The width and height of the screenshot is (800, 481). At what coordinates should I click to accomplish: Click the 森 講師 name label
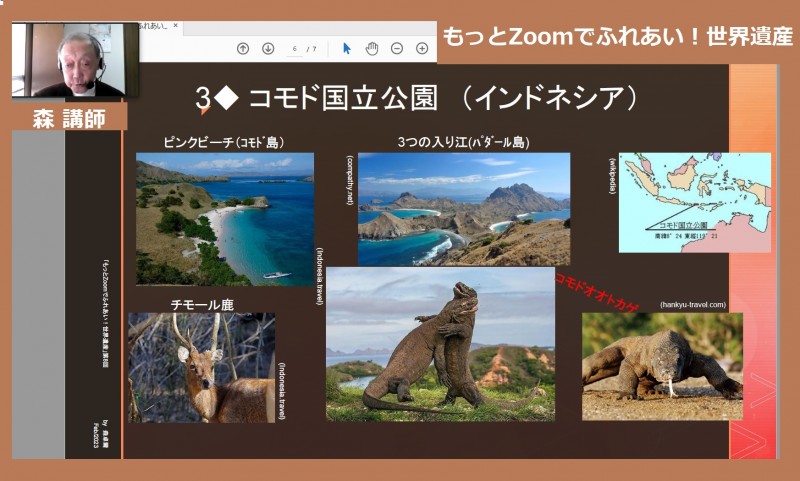click(x=69, y=119)
